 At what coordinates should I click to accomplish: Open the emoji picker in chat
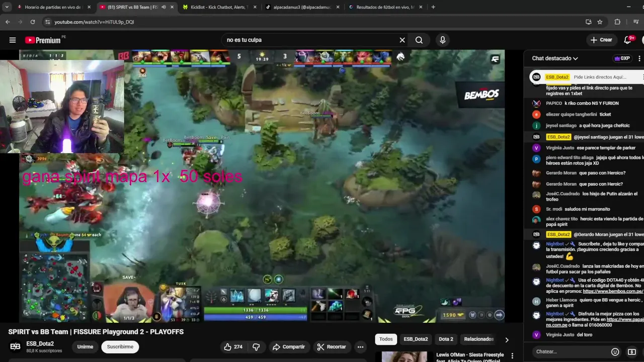click(x=615, y=352)
